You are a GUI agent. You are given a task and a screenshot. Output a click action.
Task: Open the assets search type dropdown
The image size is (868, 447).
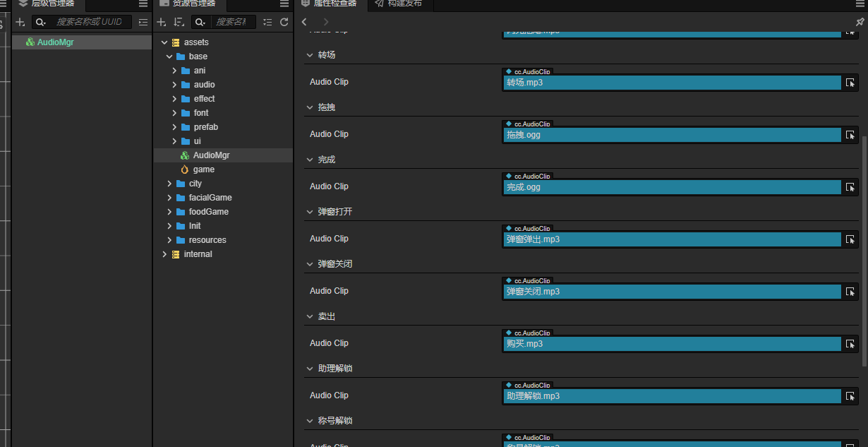point(200,23)
